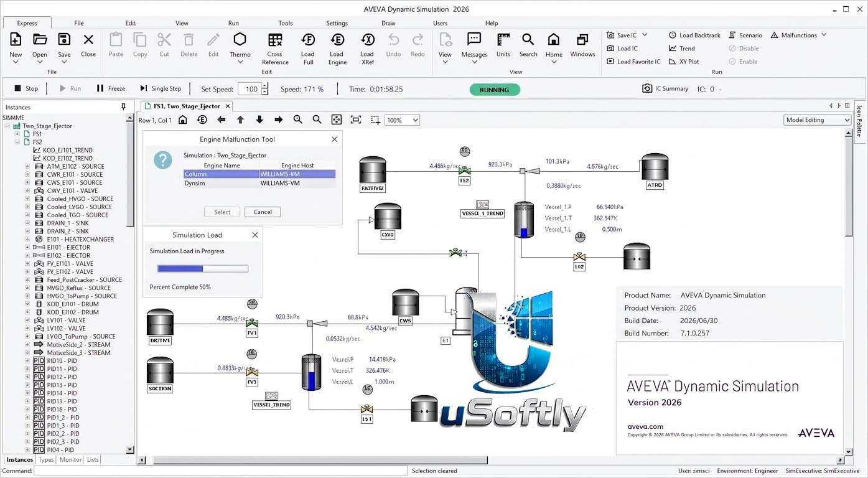Open the XY Plot tool

tap(684, 62)
